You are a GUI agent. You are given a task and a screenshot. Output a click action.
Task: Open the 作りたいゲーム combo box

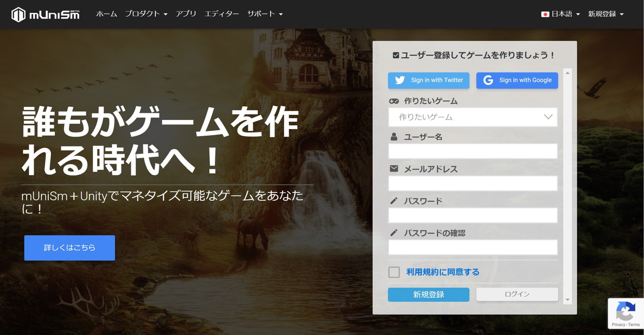coord(473,117)
